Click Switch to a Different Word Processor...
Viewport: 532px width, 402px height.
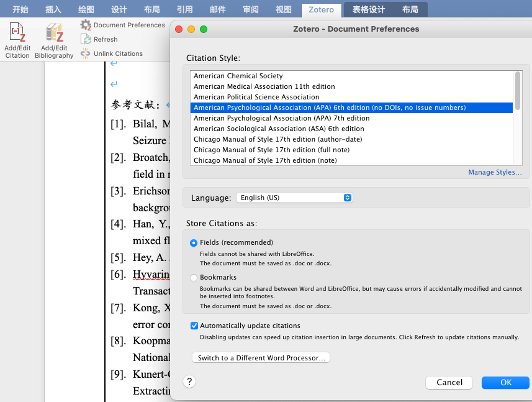pyautogui.click(x=261, y=357)
